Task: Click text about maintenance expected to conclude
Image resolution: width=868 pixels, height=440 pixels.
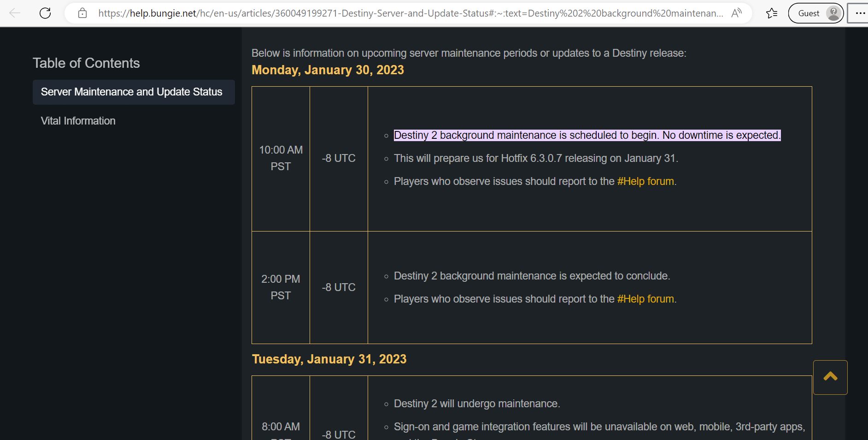Action: [x=532, y=276]
